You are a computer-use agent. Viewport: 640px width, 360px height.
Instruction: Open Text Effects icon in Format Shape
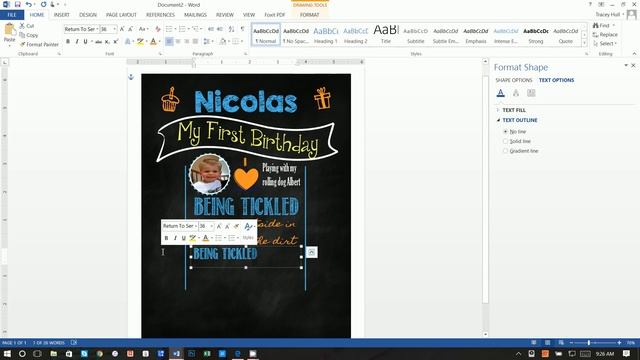pos(516,93)
